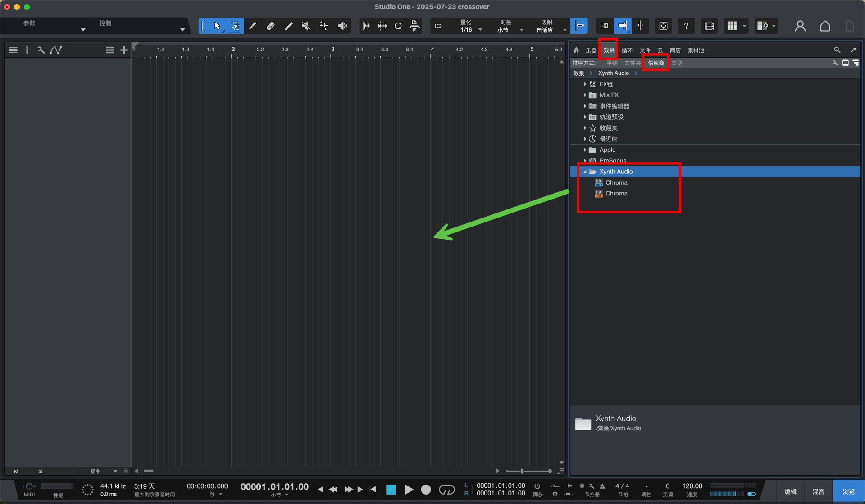The image size is (865, 504).
Task: Toggle Autoscroll arrow button
Action: click(622, 26)
